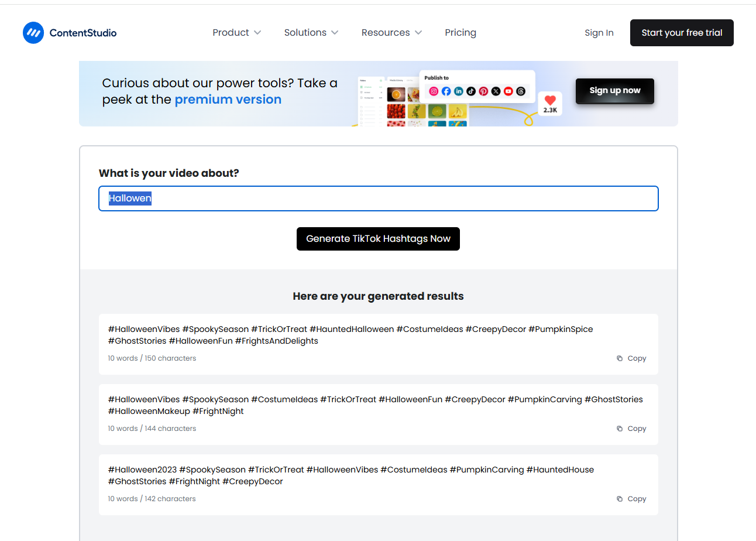The height and width of the screenshot is (541, 756).
Task: Click the ContentStudio wordmark text
Action: pyautogui.click(x=83, y=33)
